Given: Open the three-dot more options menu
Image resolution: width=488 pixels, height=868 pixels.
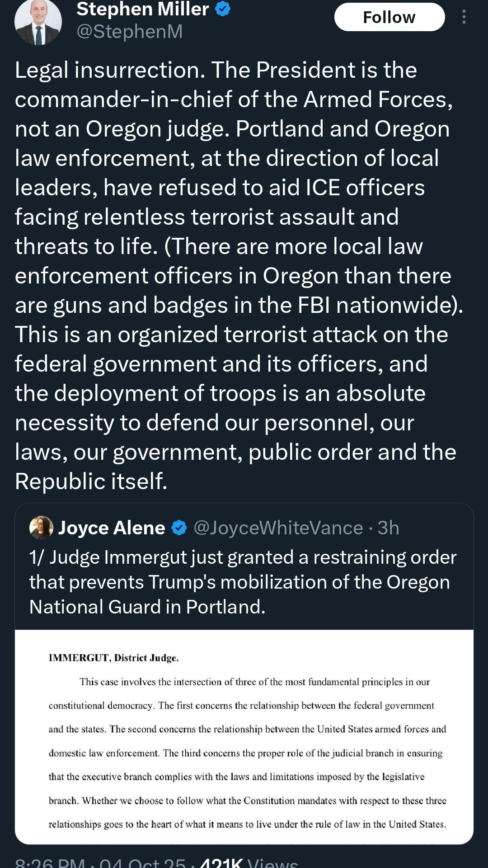Looking at the screenshot, I should (464, 17).
